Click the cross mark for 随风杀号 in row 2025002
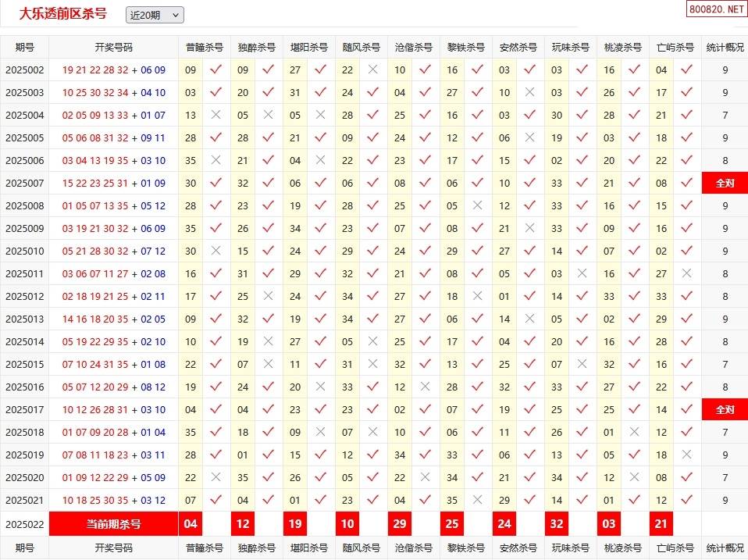 (x=373, y=70)
